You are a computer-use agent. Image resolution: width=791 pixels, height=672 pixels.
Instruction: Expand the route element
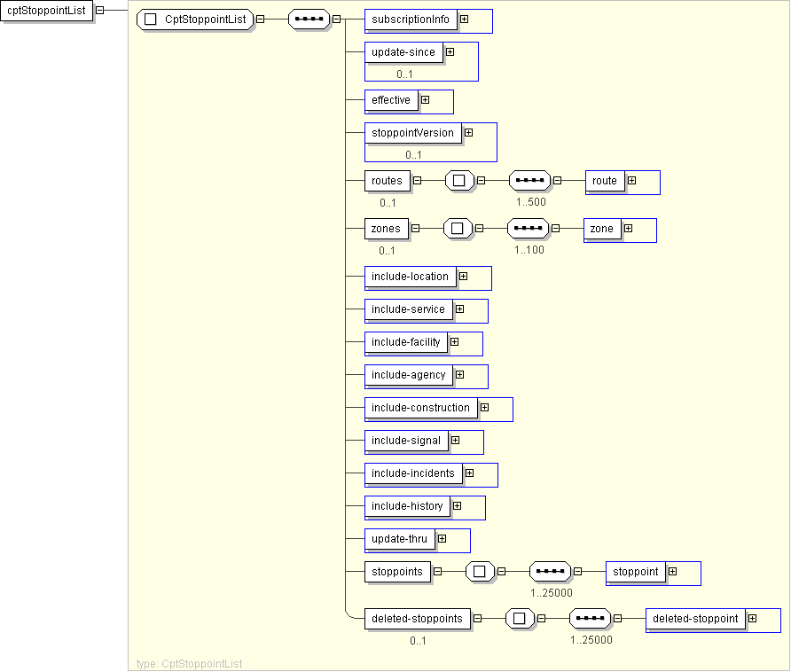[x=631, y=181]
